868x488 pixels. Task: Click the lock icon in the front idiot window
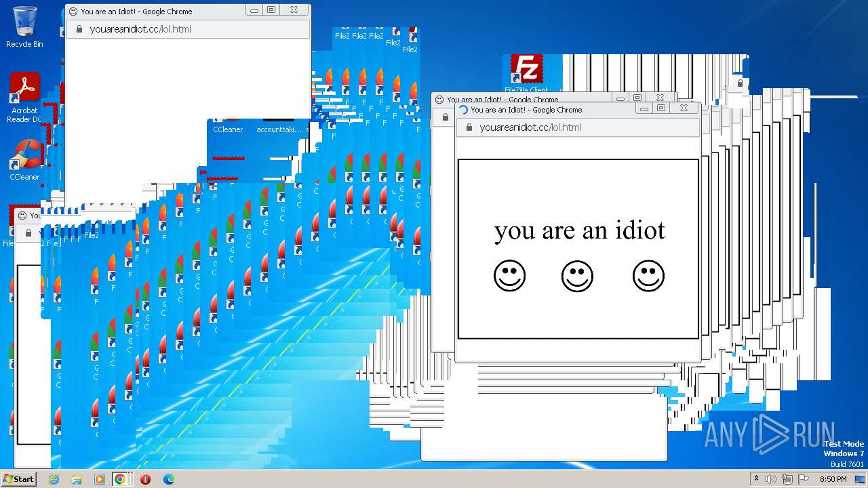click(469, 127)
